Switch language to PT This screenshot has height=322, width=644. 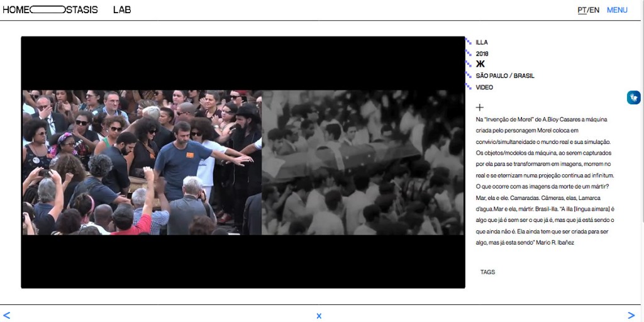[x=582, y=10]
